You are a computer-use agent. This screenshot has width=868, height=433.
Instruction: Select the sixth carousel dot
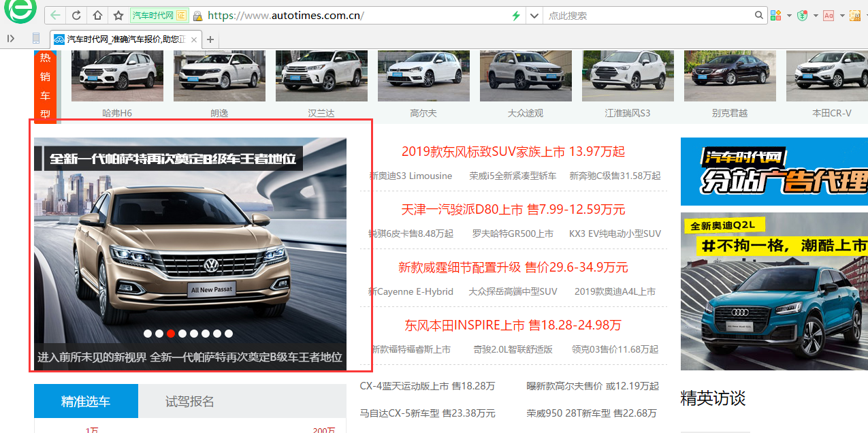pyautogui.click(x=206, y=334)
